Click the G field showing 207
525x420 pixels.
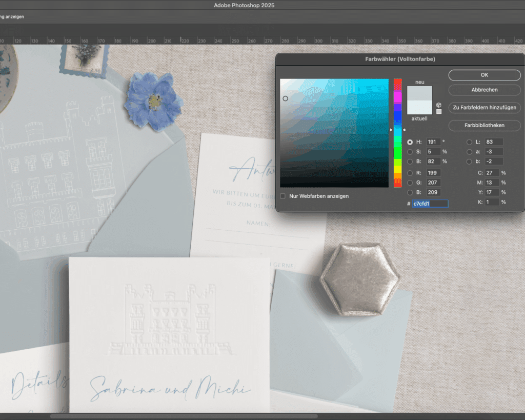click(x=433, y=183)
